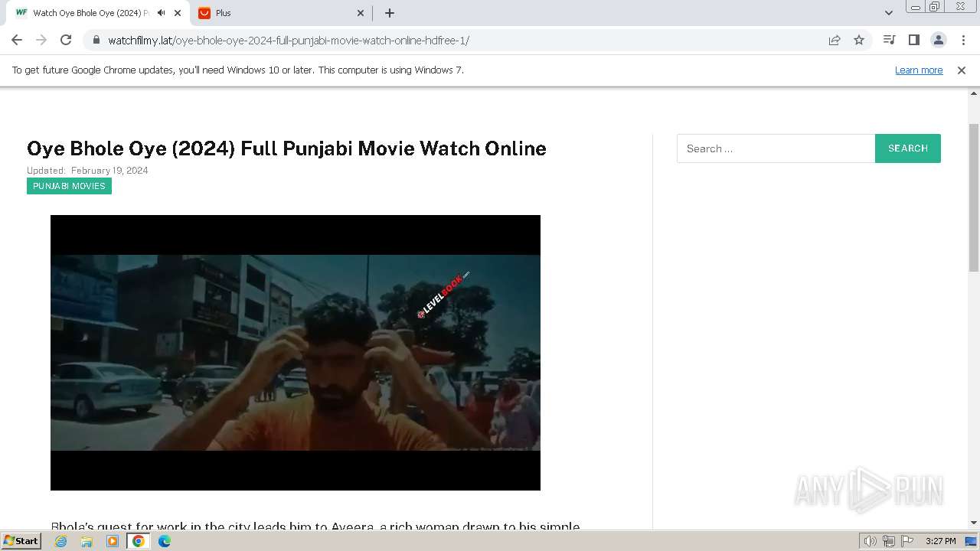
Task: Mute the Watch Oye Bhole Oye tab audio
Action: tap(161, 13)
